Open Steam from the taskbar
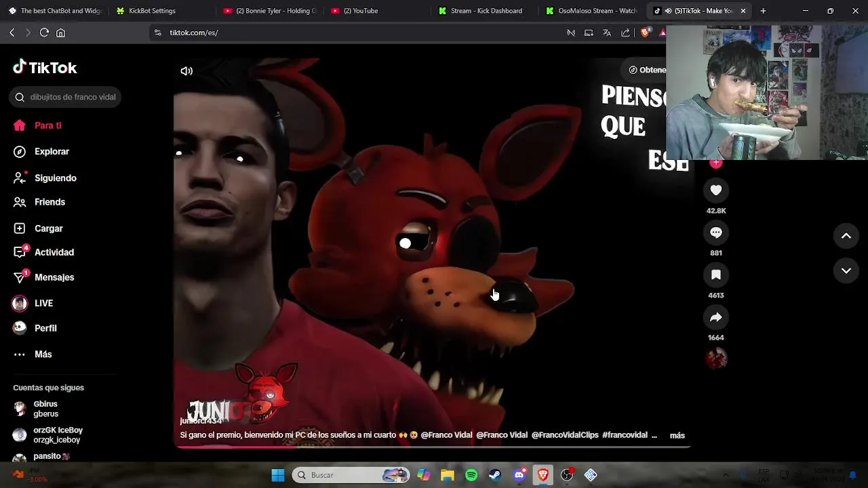Viewport: 868px width, 488px height. (495, 475)
